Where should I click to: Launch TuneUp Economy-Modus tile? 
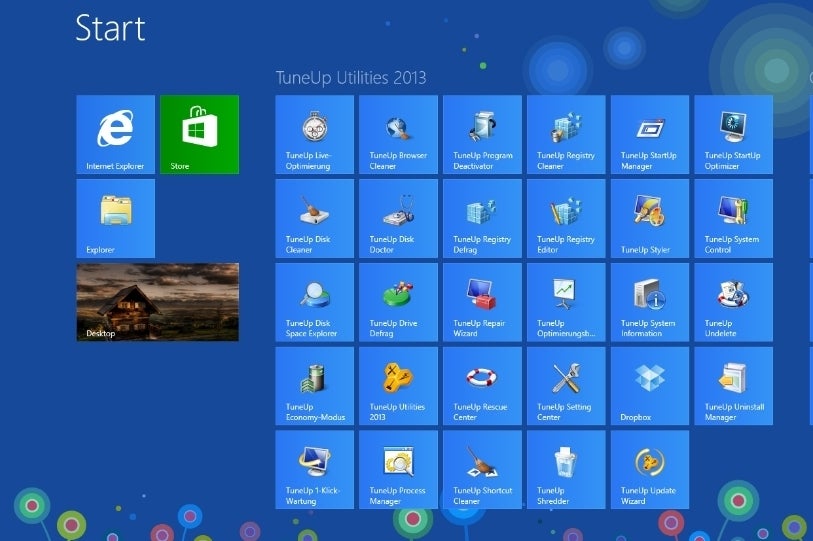(x=315, y=386)
